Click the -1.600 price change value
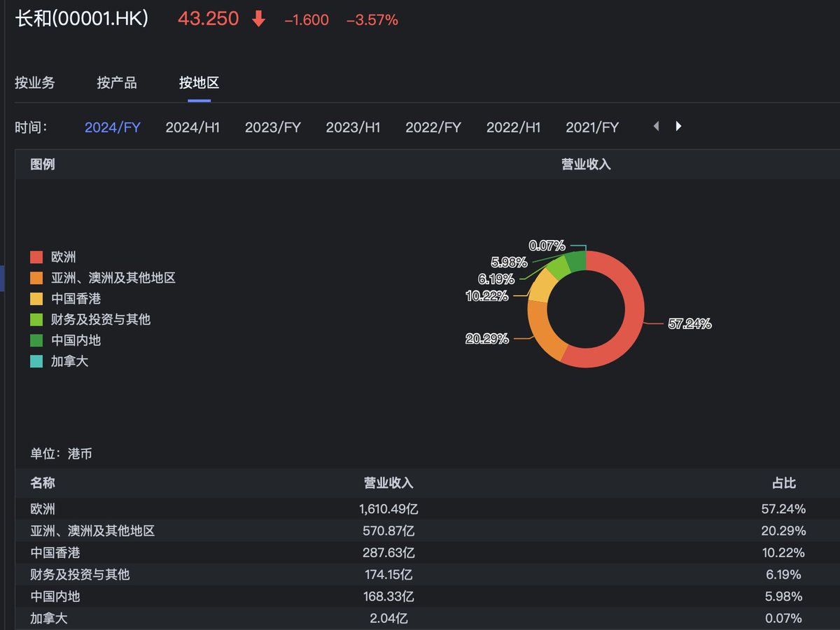 tap(307, 20)
